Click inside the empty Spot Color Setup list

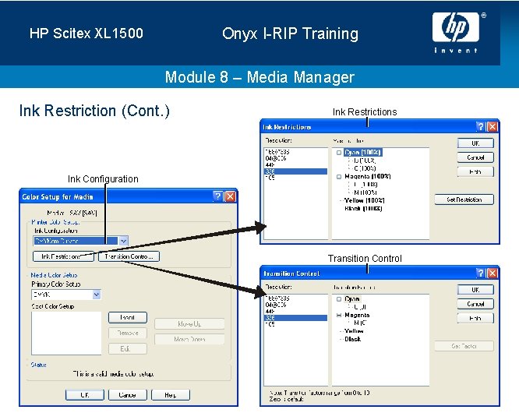pyautogui.click(x=66, y=333)
